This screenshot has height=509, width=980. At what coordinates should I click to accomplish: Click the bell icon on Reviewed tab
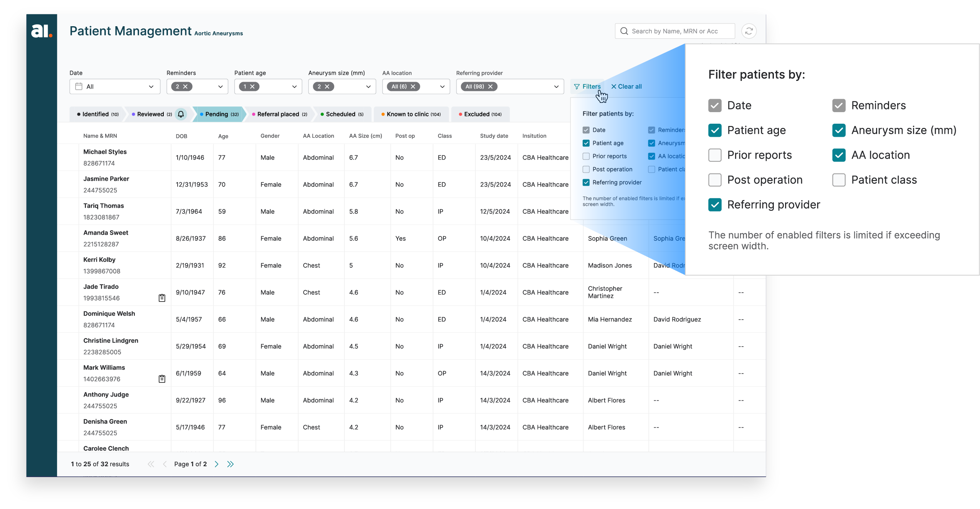pyautogui.click(x=181, y=114)
